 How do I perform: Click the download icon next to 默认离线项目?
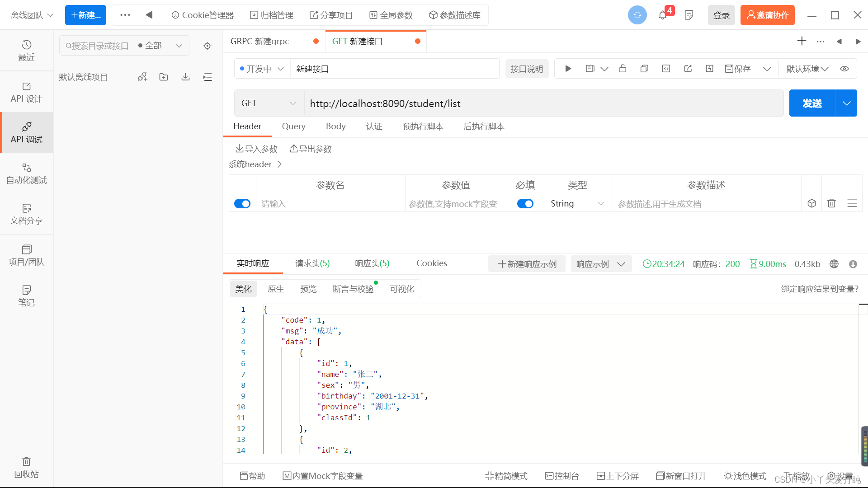(185, 77)
